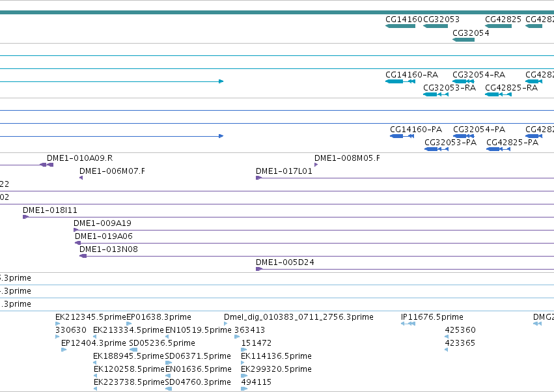Click CG32054-PA protein glyph

[464, 136]
